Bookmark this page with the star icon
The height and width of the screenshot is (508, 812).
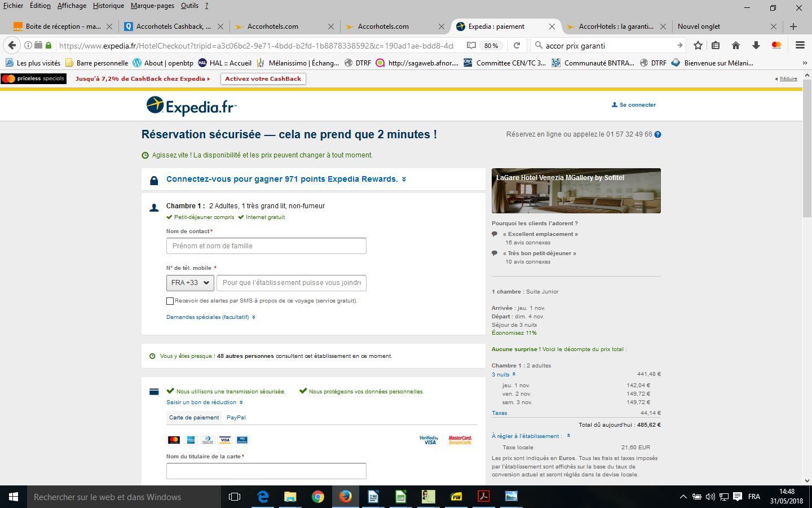point(698,45)
